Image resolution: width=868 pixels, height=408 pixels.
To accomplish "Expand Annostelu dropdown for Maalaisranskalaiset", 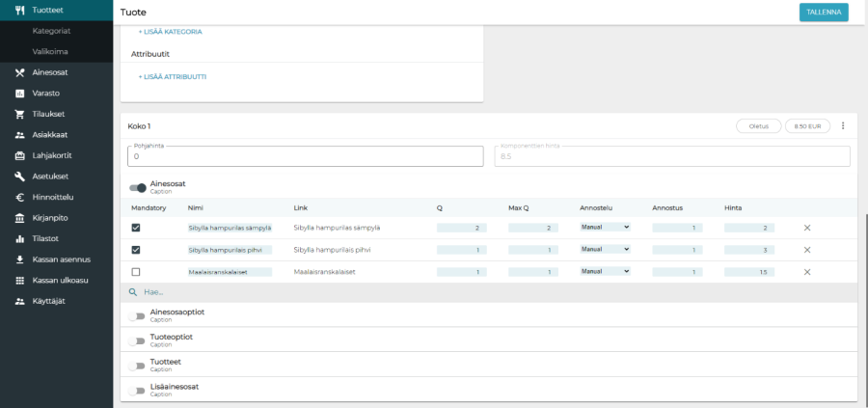I will tap(605, 272).
